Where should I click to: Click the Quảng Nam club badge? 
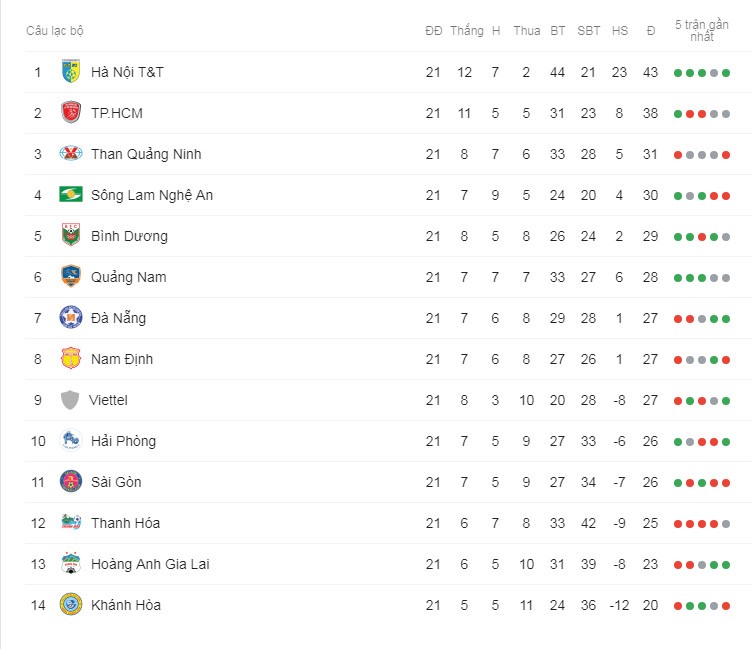click(71, 276)
